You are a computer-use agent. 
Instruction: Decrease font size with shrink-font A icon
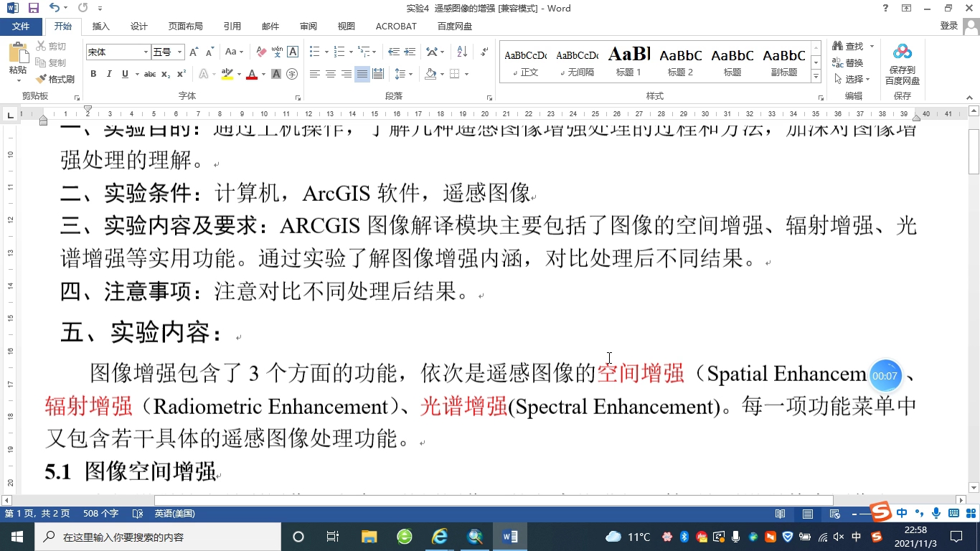pyautogui.click(x=209, y=52)
